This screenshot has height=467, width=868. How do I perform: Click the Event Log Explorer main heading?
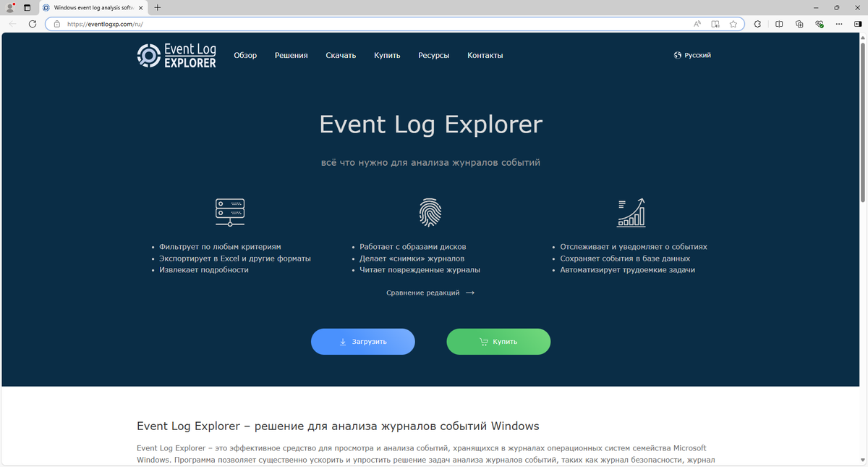(430, 125)
